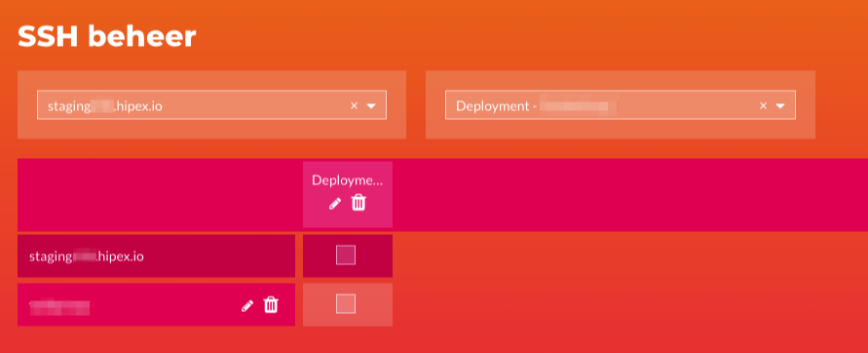Click the staging hipex.io select field text
The image size is (868, 353).
pos(104,106)
